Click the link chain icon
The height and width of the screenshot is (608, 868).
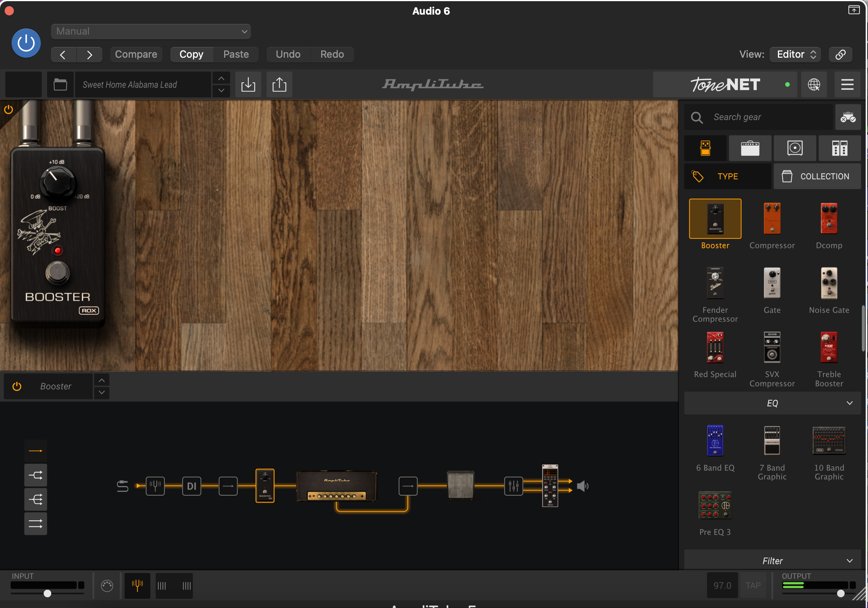click(840, 55)
